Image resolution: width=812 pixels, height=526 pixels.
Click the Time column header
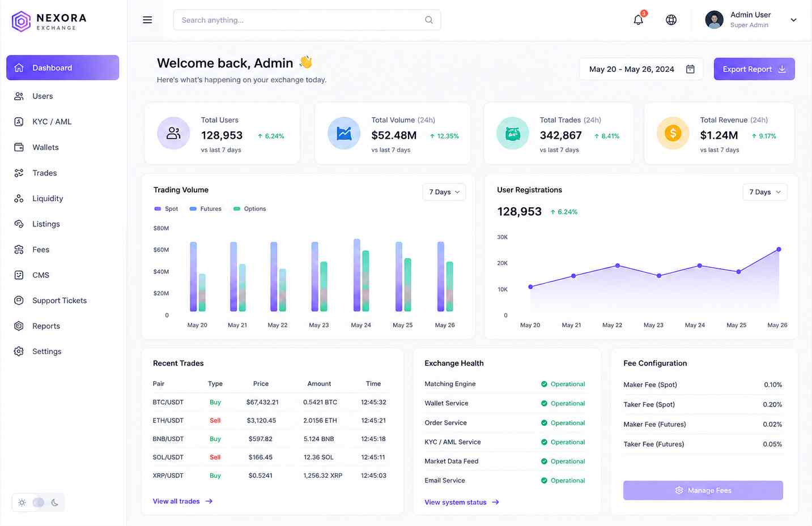pyautogui.click(x=373, y=383)
